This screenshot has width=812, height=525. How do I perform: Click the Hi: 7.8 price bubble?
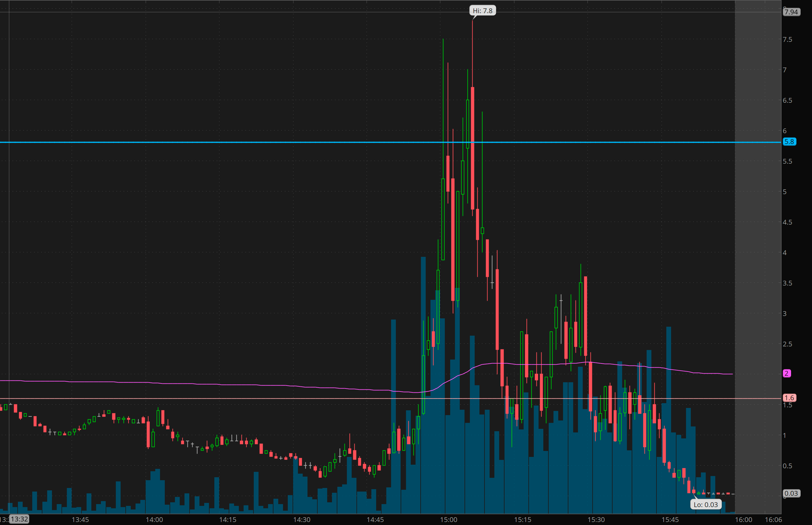click(x=482, y=11)
